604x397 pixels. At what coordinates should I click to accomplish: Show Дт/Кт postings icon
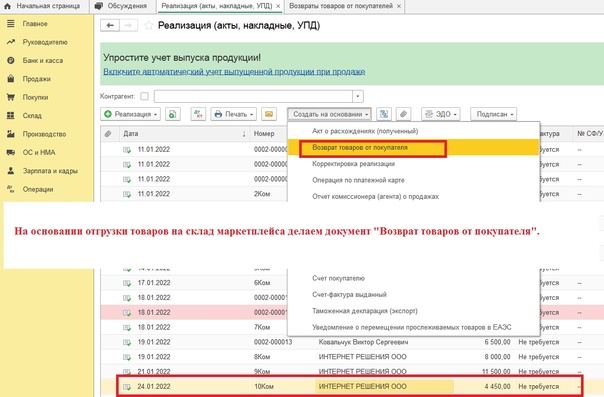[198, 114]
